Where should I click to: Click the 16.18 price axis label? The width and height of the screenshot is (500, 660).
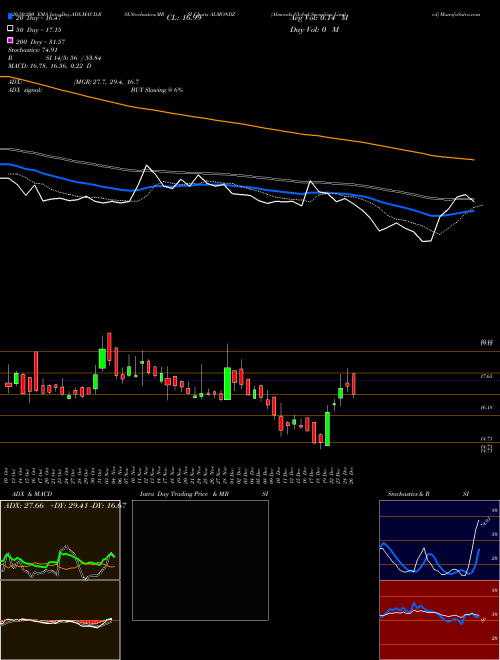pos(486,408)
